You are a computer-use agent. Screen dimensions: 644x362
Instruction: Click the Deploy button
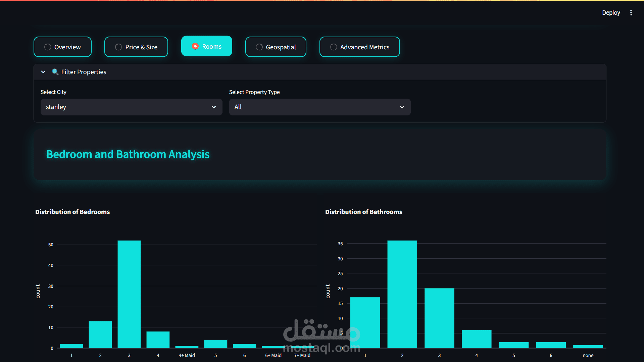pos(611,13)
